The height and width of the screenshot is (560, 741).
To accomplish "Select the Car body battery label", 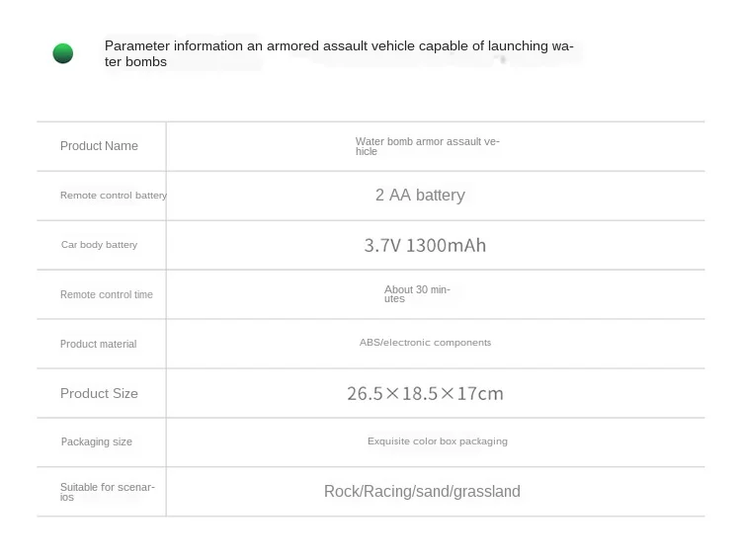I will [99, 245].
